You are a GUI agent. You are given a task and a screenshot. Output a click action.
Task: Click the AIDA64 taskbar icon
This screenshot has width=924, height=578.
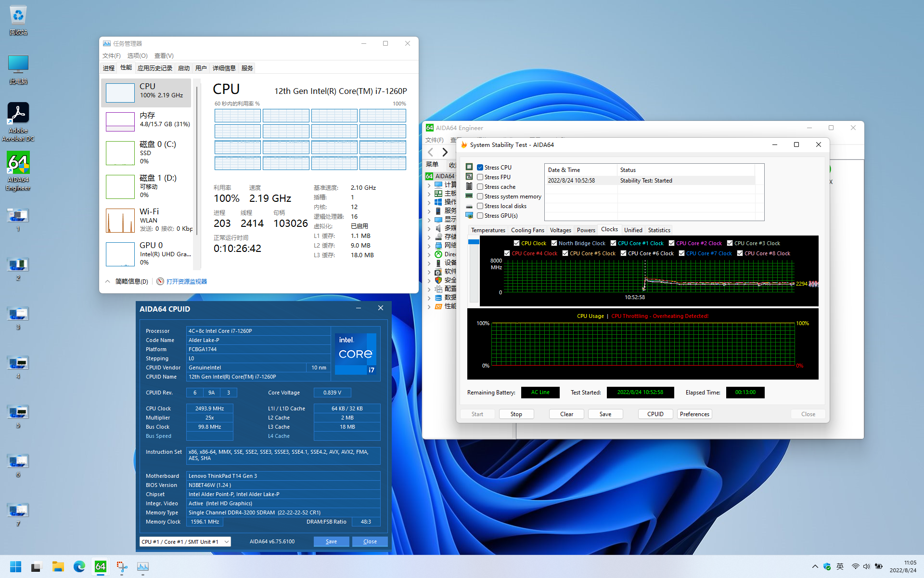101,566
